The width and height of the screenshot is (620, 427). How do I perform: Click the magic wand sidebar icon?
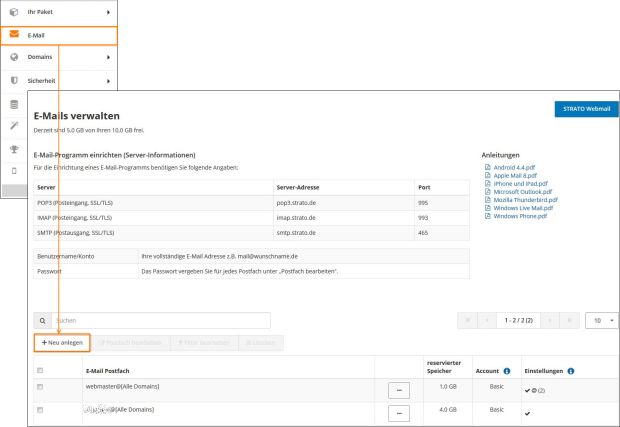pos(14,126)
